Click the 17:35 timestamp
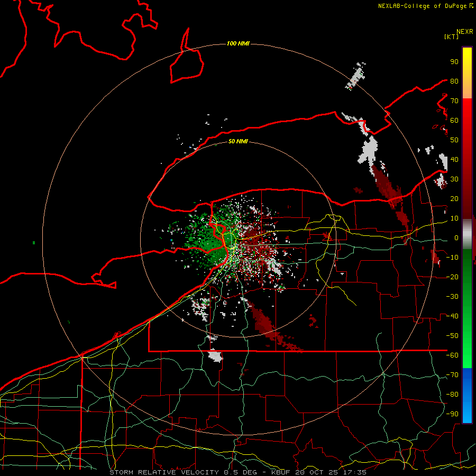 point(354,472)
